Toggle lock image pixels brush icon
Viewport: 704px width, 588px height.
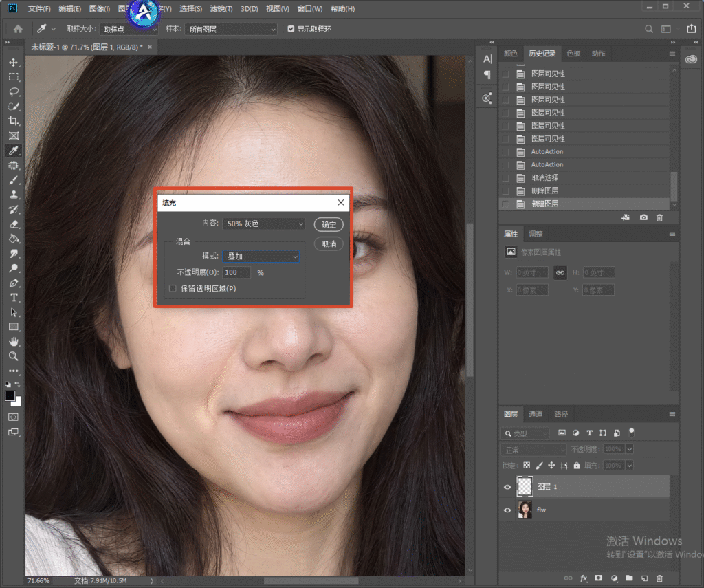[x=539, y=466]
